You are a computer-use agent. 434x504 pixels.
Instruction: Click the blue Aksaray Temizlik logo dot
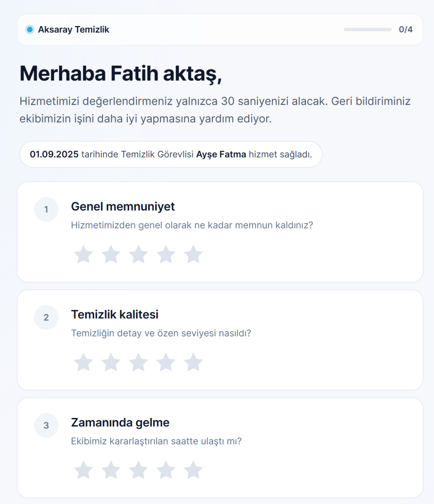(30, 30)
